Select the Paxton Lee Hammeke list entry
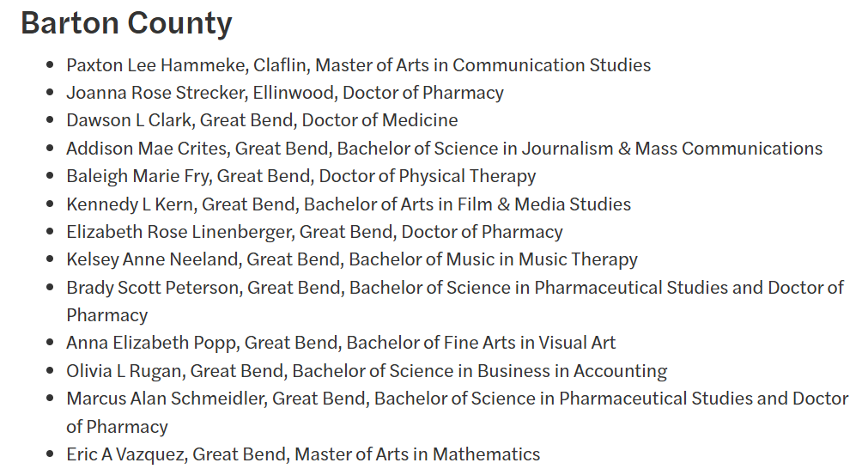Image resolution: width=868 pixels, height=475 pixels. (x=358, y=65)
